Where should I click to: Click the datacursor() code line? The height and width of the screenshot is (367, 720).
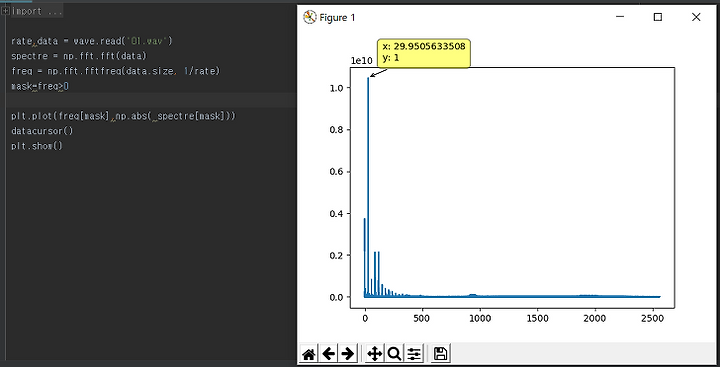42,131
